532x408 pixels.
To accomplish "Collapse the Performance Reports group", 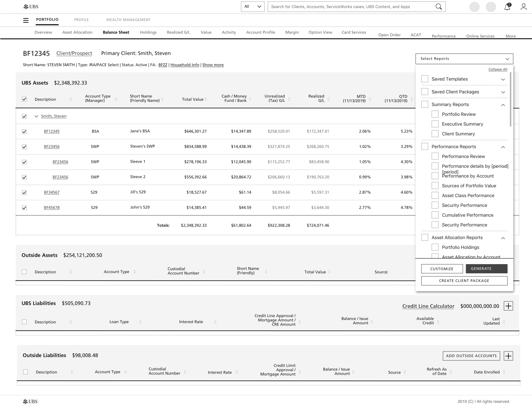I will 503,147.
